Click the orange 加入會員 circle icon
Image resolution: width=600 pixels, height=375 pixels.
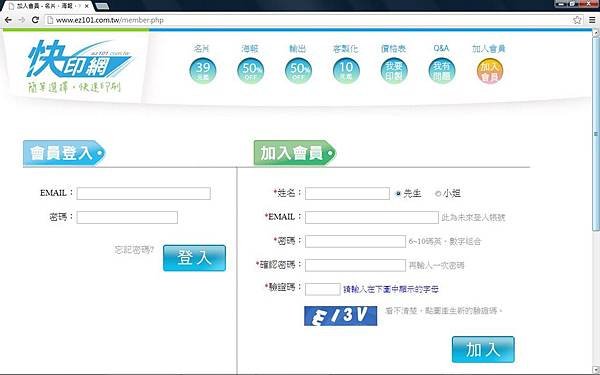tap(489, 71)
